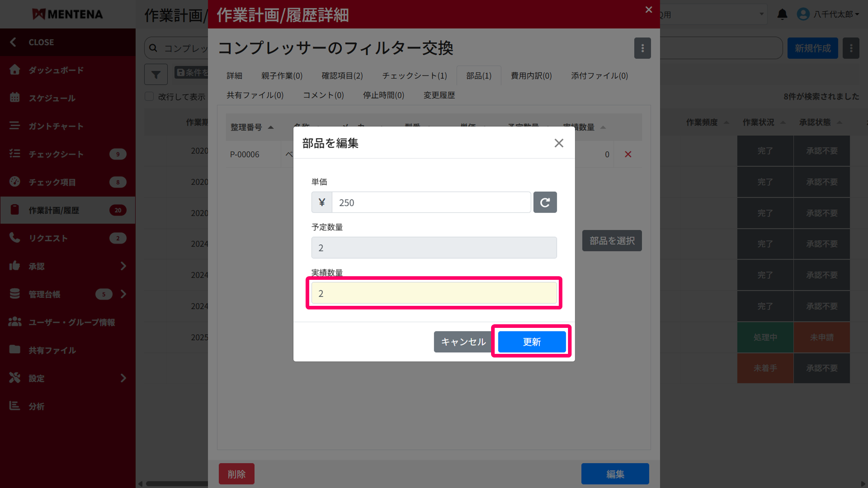The height and width of the screenshot is (488, 868).
Task: Click the red X to remove part P-00006
Action: tap(628, 154)
